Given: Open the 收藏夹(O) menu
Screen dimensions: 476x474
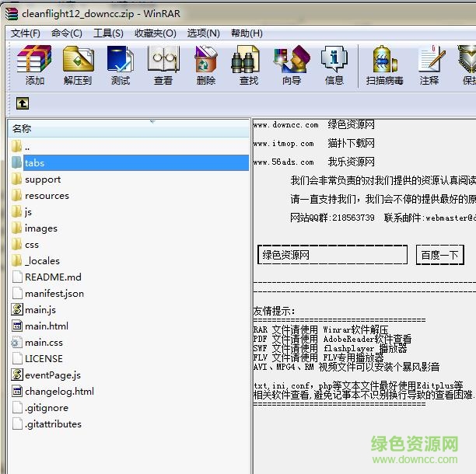Looking at the screenshot, I should (156, 33).
